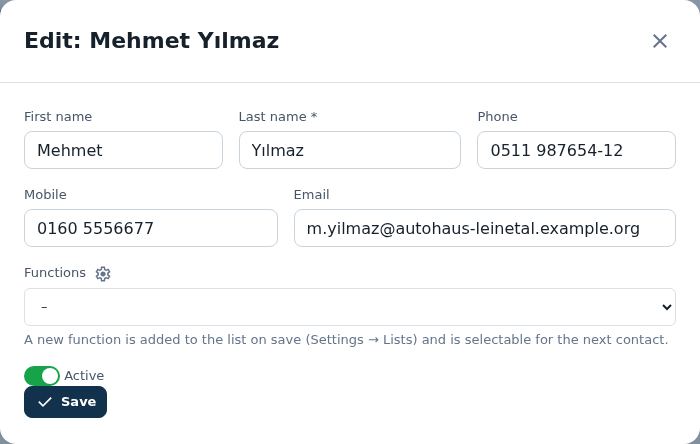Click the Functions label text

[55, 273]
